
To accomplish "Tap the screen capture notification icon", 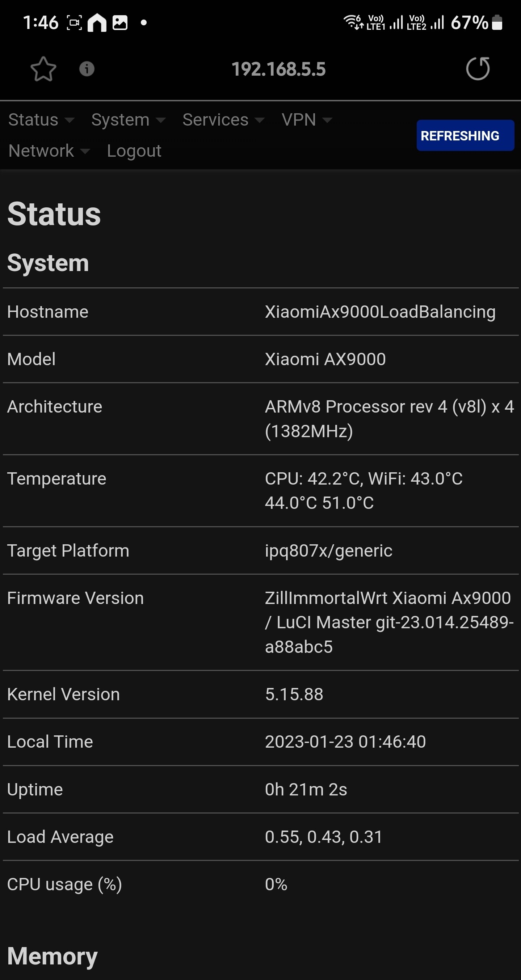I will point(74,22).
